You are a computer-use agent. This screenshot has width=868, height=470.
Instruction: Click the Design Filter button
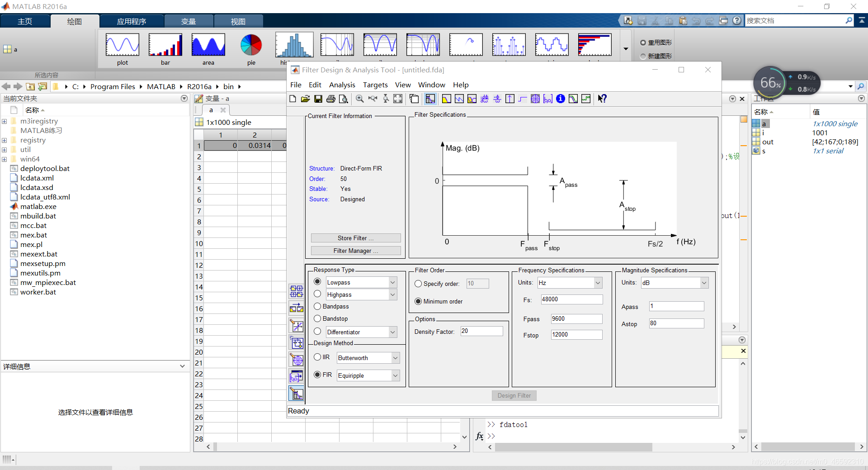pos(514,395)
